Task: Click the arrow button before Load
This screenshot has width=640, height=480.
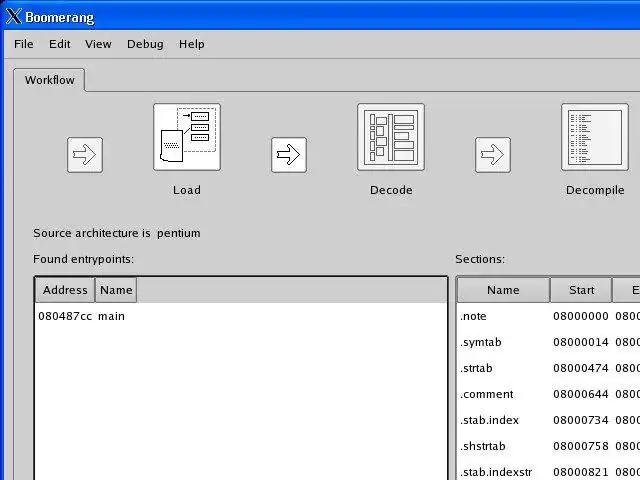Action: coord(85,155)
